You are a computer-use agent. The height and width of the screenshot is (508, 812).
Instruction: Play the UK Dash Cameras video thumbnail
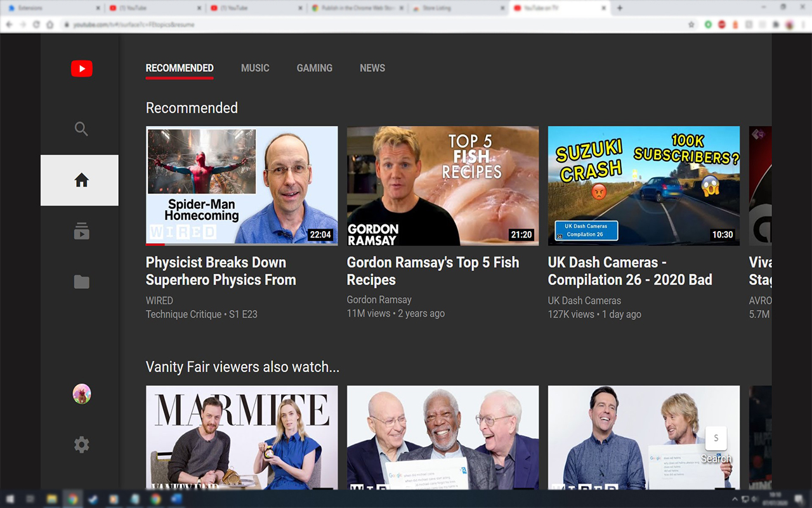(643, 185)
